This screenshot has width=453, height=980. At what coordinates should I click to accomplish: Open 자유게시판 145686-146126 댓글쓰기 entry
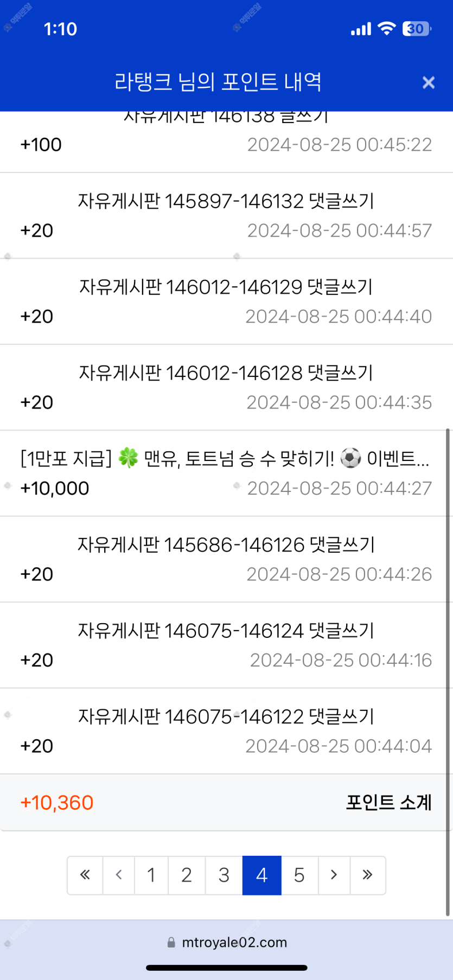click(226, 545)
